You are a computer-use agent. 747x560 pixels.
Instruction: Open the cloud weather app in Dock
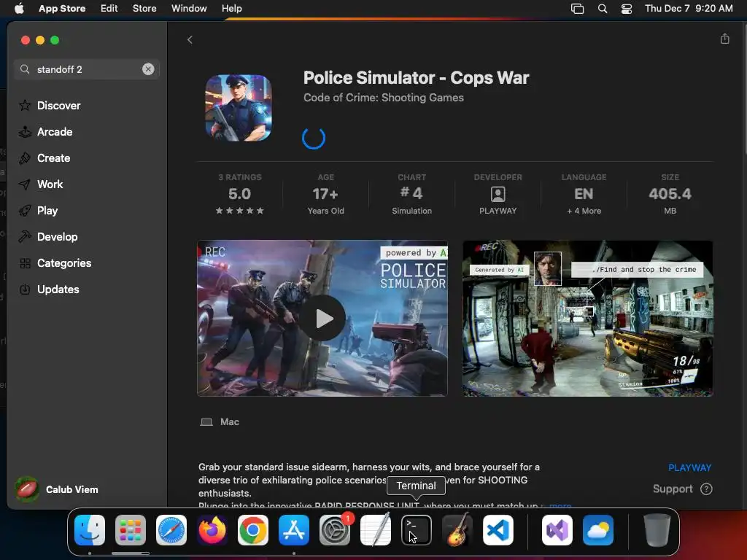click(598, 530)
